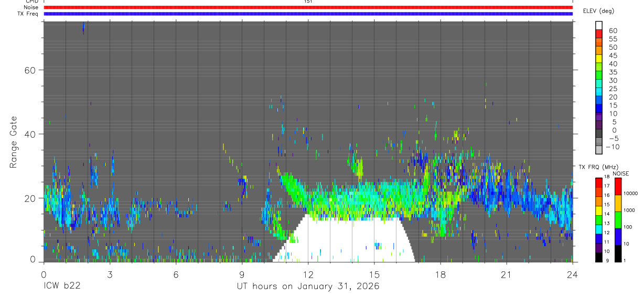Click NOISE legend value 100

pos(628,227)
